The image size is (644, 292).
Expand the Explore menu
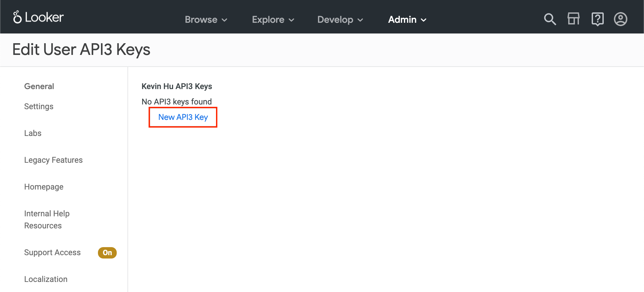(x=273, y=20)
